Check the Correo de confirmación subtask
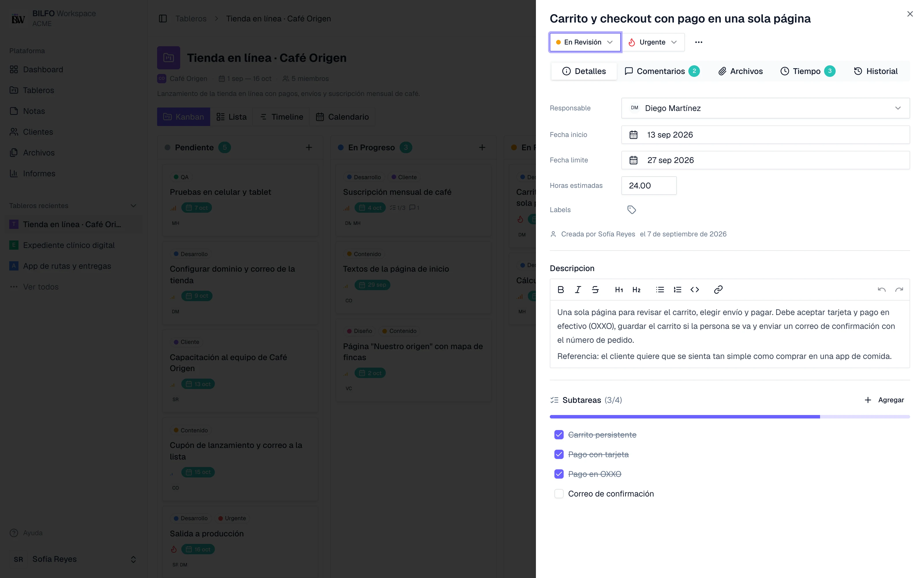Viewport: 924px width, 578px height. click(559, 494)
